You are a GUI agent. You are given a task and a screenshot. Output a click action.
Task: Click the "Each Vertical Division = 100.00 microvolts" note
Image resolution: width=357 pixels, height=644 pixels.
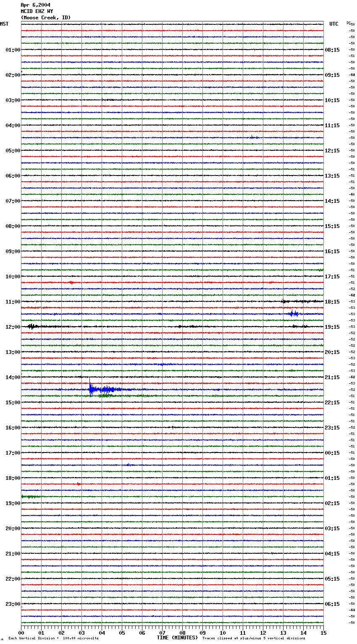[53, 638]
